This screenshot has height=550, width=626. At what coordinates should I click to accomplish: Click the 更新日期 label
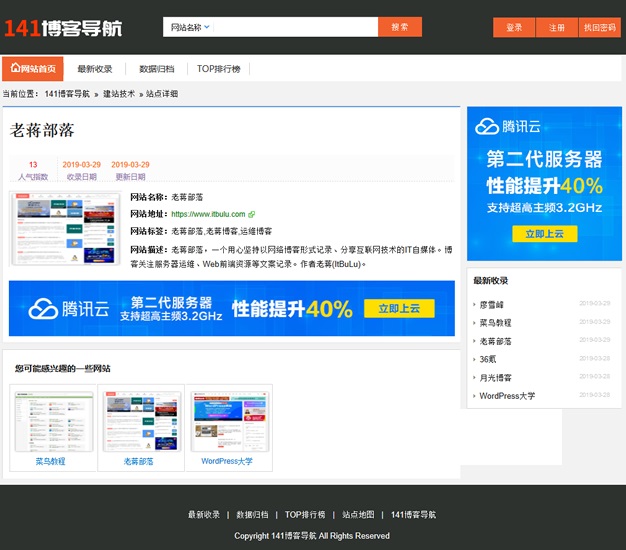coord(130,177)
